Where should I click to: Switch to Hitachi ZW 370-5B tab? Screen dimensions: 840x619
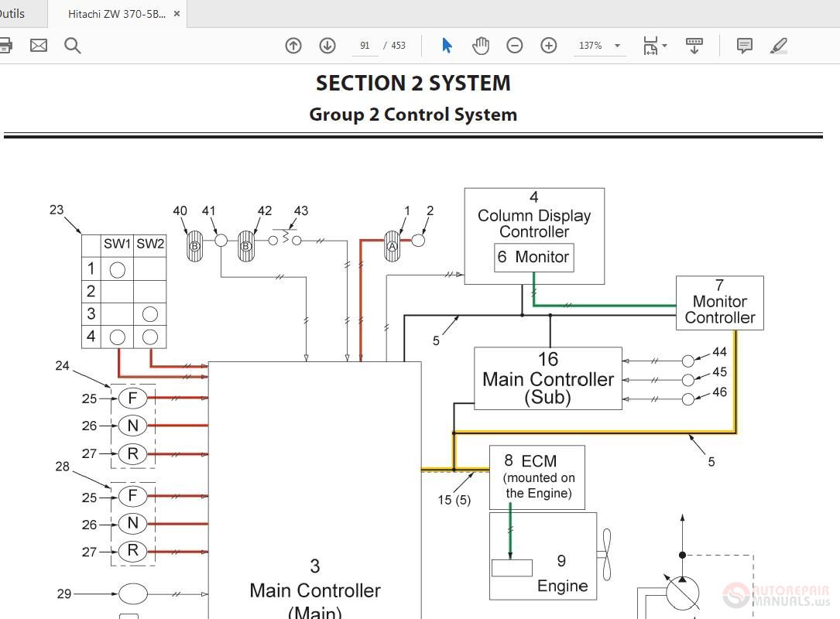tap(117, 14)
